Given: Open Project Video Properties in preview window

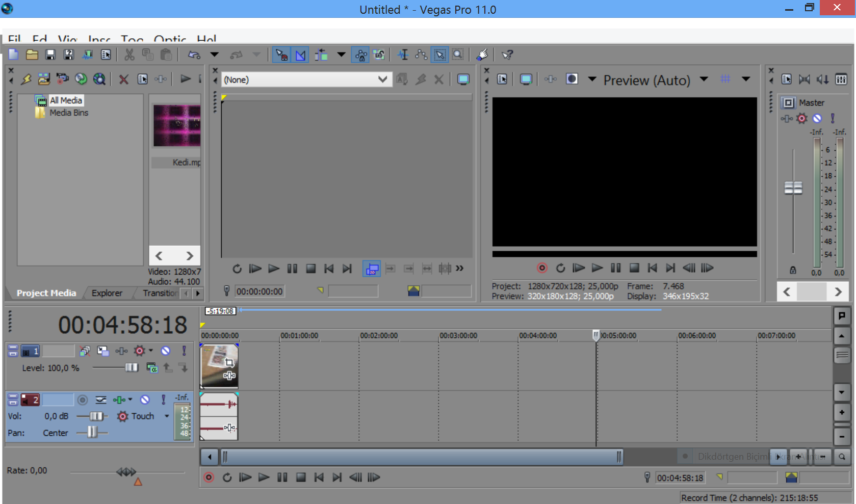Looking at the screenshot, I should (x=502, y=79).
